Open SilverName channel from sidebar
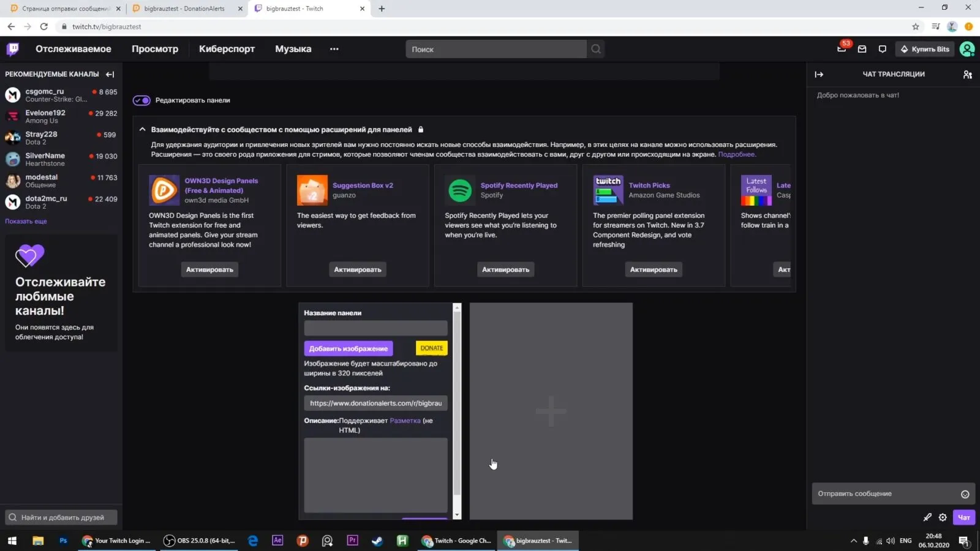This screenshot has width=980, height=551. pos(61,159)
